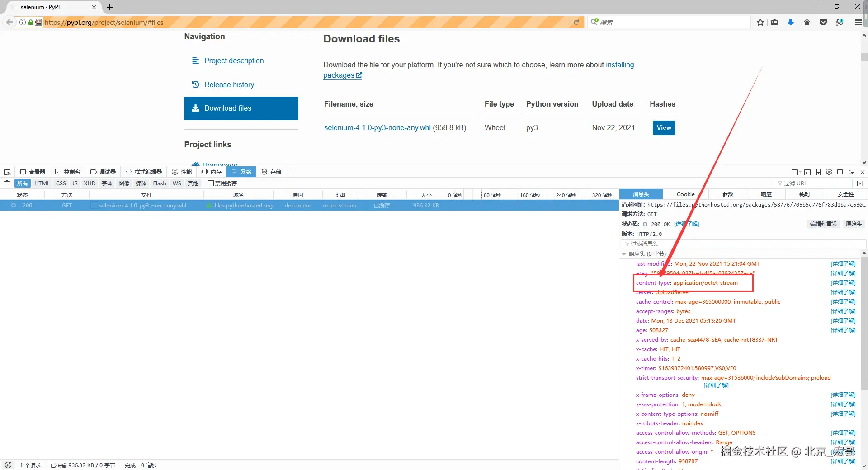
Task: Bookmark this page with the star icon
Action: pyautogui.click(x=760, y=22)
